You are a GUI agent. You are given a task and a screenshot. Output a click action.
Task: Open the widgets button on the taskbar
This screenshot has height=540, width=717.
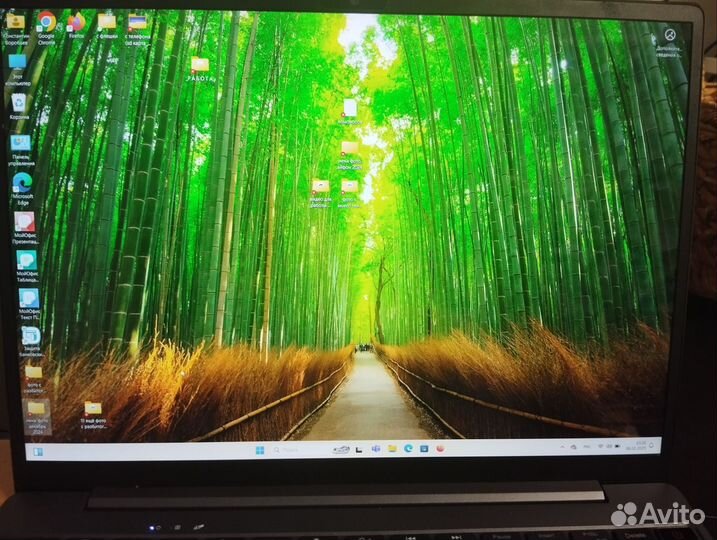tap(38, 452)
